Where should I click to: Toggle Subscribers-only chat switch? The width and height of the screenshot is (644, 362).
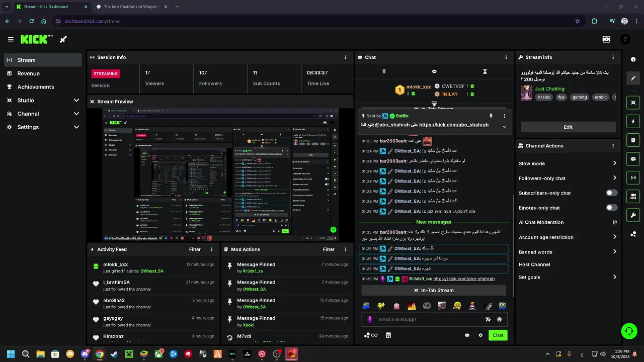pos(611,193)
